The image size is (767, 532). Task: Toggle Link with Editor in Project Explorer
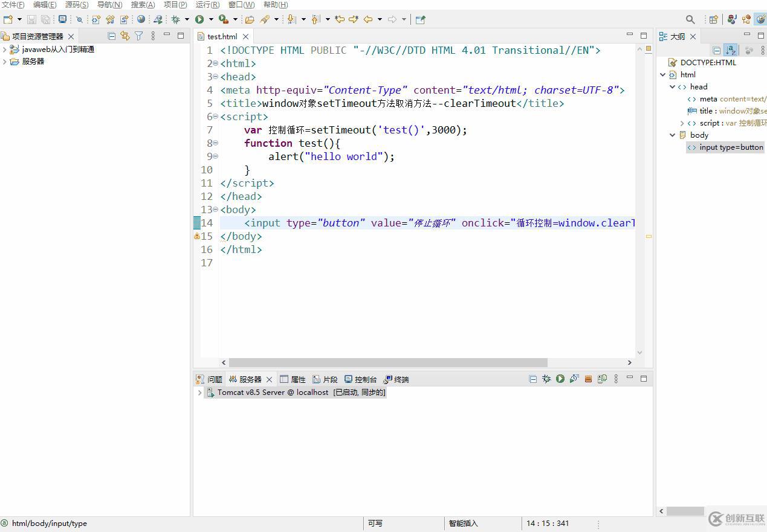pyautogui.click(x=125, y=36)
